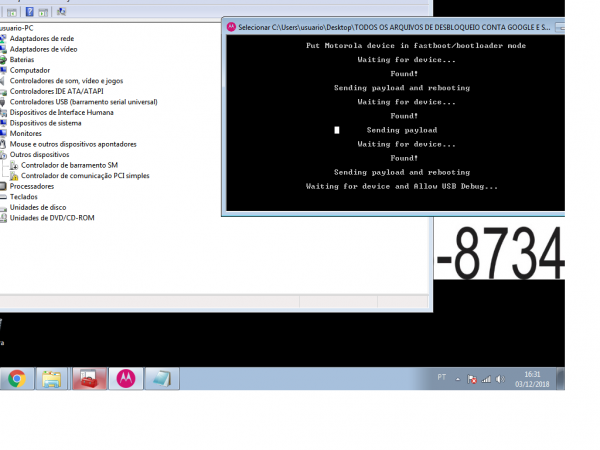The width and height of the screenshot is (600, 450).
Task: Select Dispositivos de Interface Humana
Action: click(62, 112)
